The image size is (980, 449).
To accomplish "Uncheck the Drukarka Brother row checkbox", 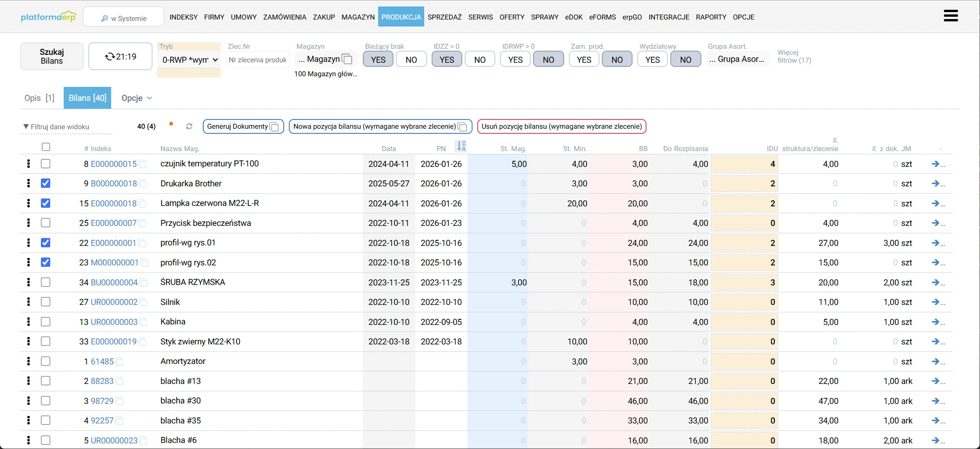I will tap(46, 183).
